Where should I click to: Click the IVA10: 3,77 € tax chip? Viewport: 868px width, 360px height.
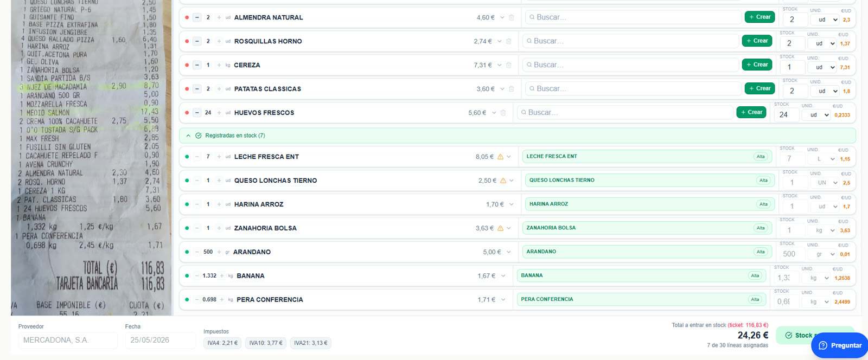tap(266, 343)
